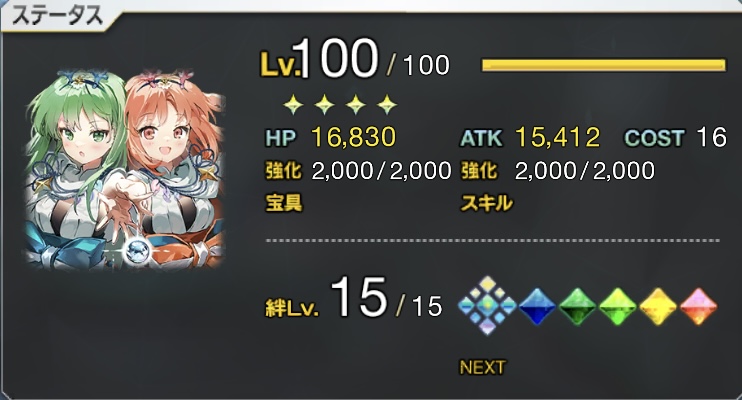Click the HP 強化 2,000/2,000 value
The height and width of the screenshot is (400, 742).
381,171
